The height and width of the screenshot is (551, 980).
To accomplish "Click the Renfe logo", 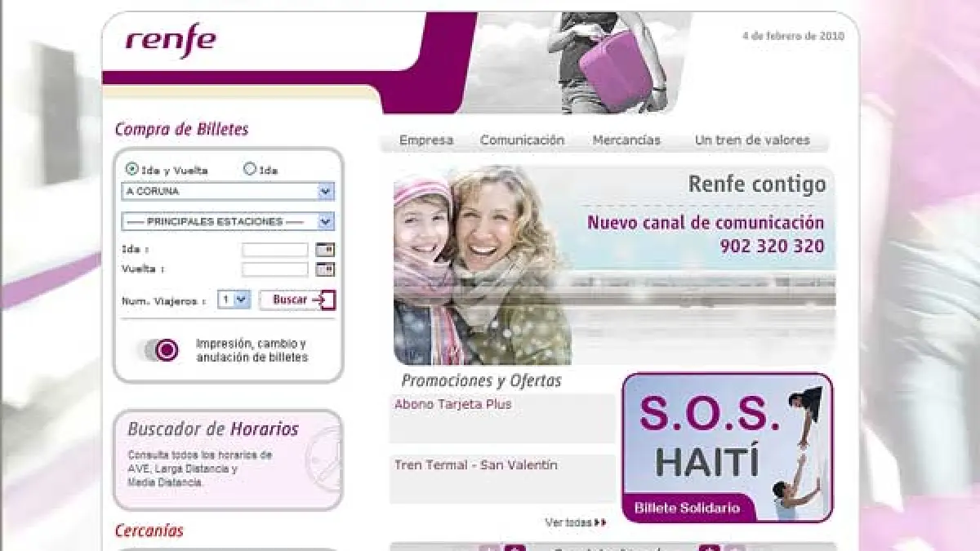I will pos(170,41).
